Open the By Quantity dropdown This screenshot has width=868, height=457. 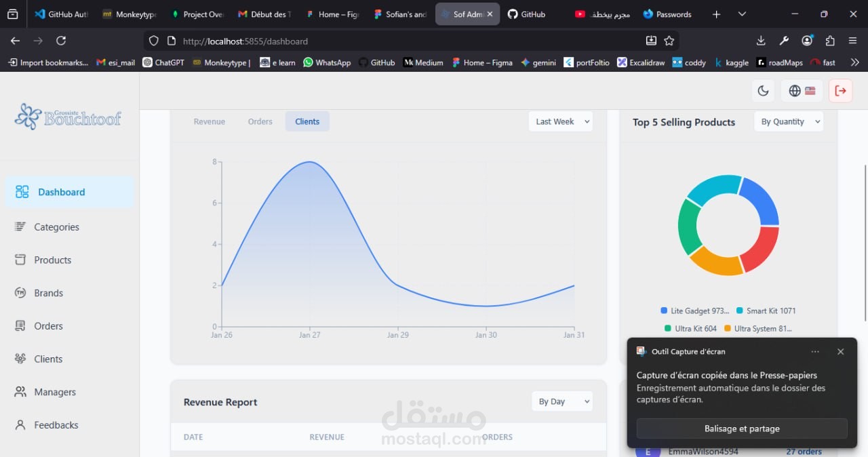[x=789, y=121]
